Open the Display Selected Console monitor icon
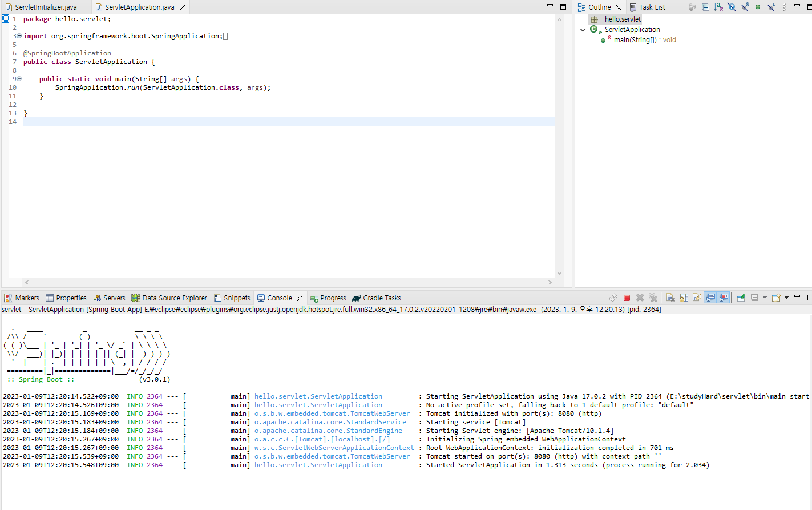 click(754, 298)
